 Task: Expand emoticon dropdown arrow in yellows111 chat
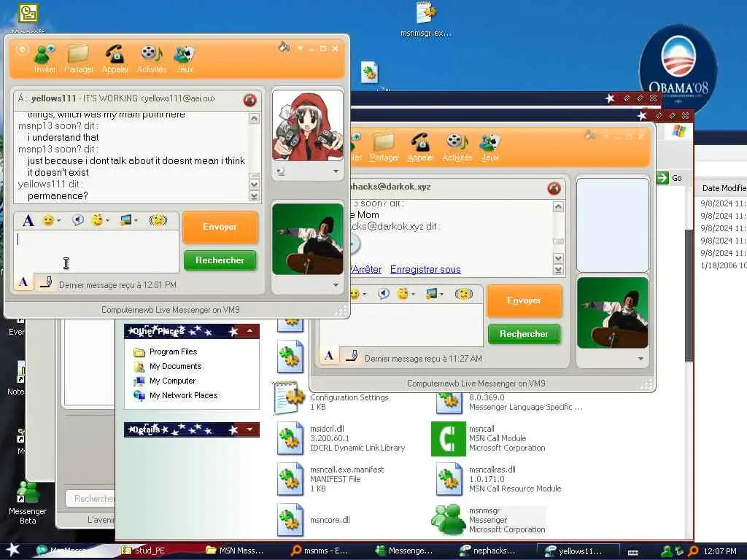[58, 220]
